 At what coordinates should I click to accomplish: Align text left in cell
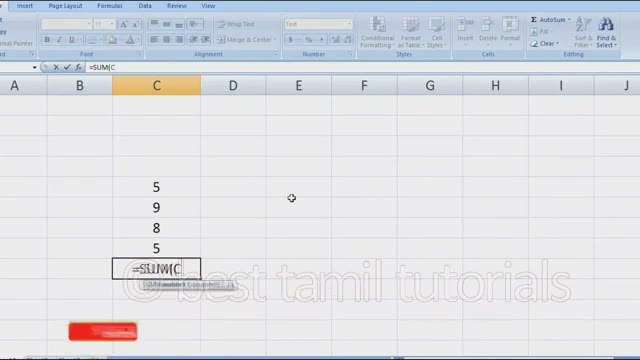click(154, 40)
